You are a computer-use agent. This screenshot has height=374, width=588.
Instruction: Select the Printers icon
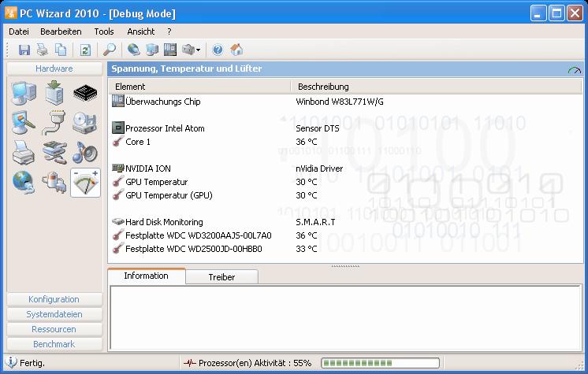point(24,153)
